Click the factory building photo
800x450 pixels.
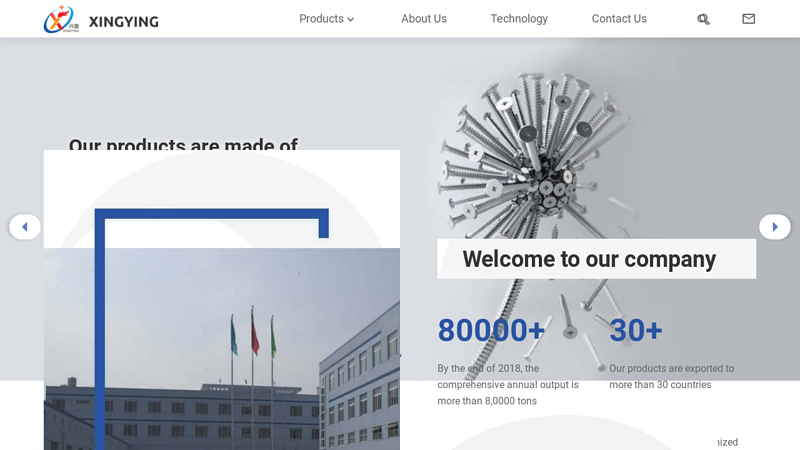pyautogui.click(x=222, y=349)
